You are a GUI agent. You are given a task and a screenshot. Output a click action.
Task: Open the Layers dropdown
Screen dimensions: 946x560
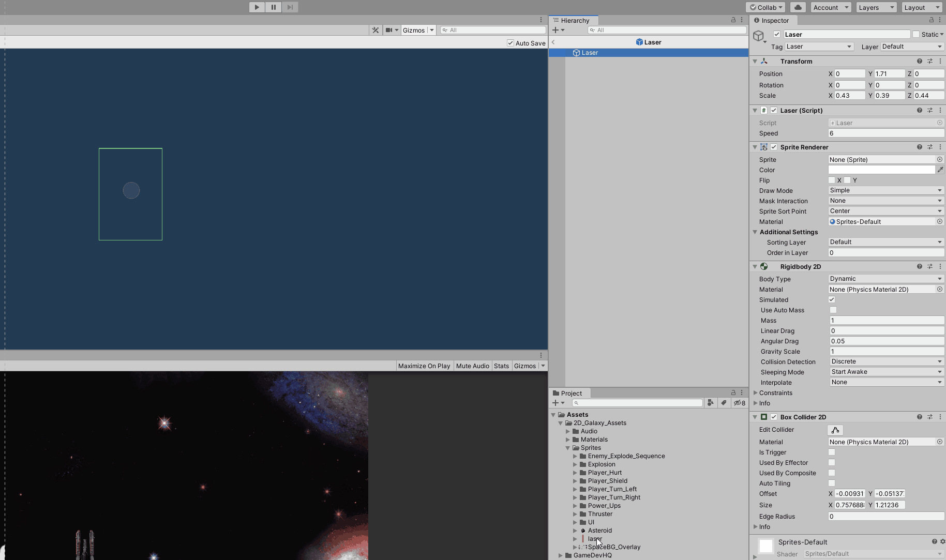point(876,7)
